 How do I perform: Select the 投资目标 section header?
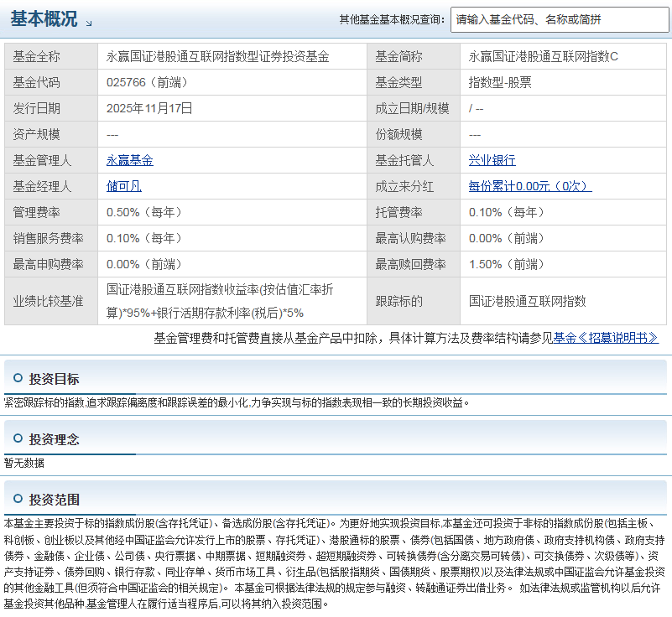[x=54, y=379]
